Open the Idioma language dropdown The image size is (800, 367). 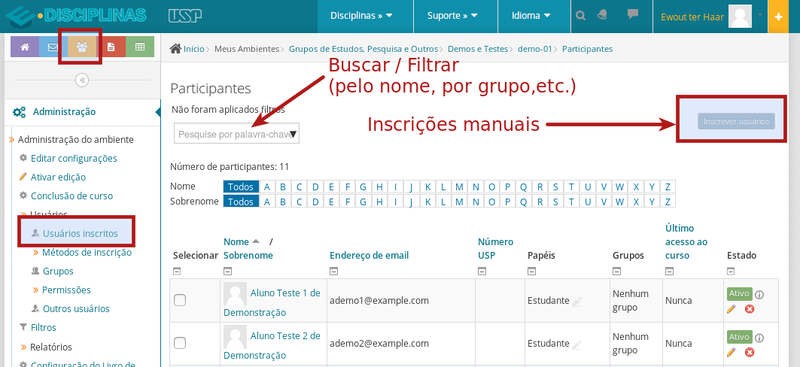click(531, 16)
